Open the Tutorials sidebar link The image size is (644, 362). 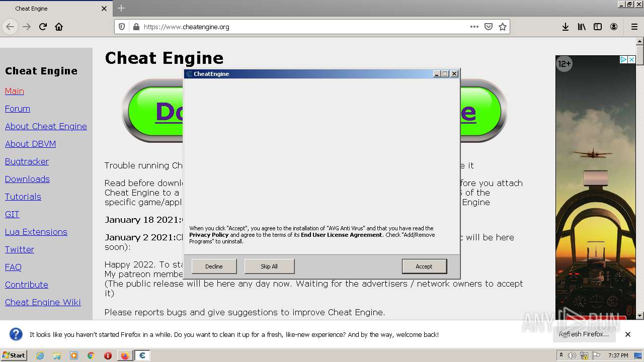pos(23,197)
